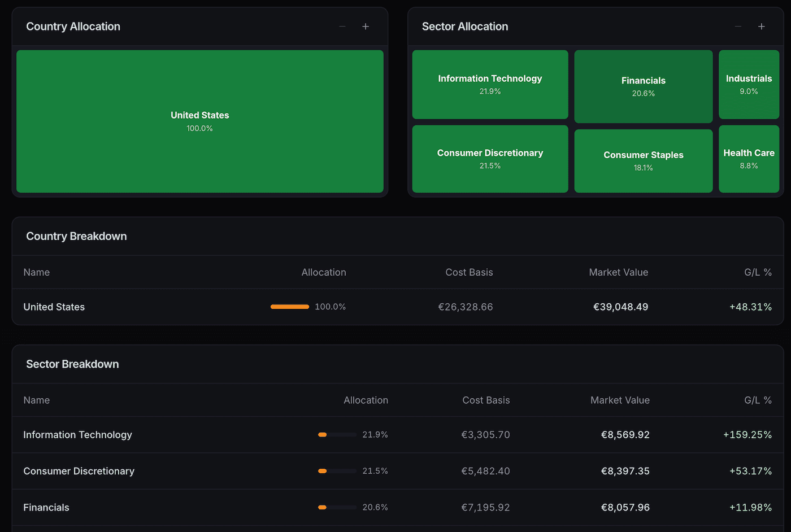This screenshot has width=791, height=532.
Task: Click the €8,569.92 market value
Action: click(x=625, y=435)
